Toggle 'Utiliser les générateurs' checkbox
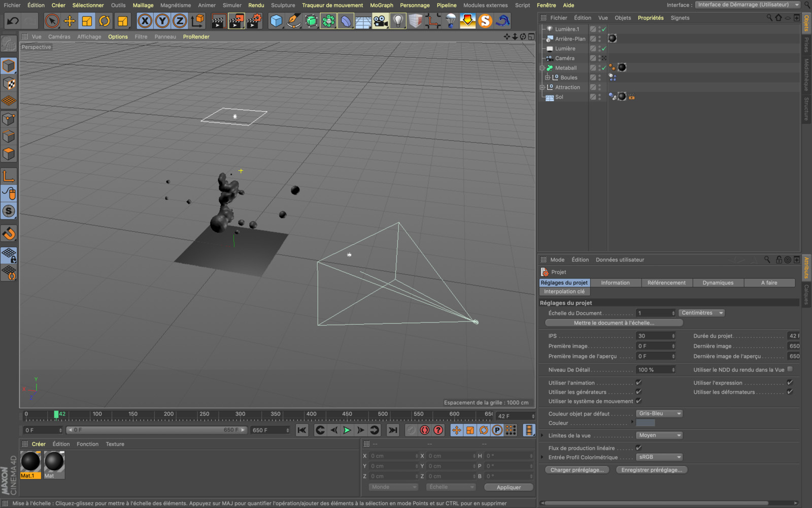Viewport: 812px width, 508px height. (638, 392)
